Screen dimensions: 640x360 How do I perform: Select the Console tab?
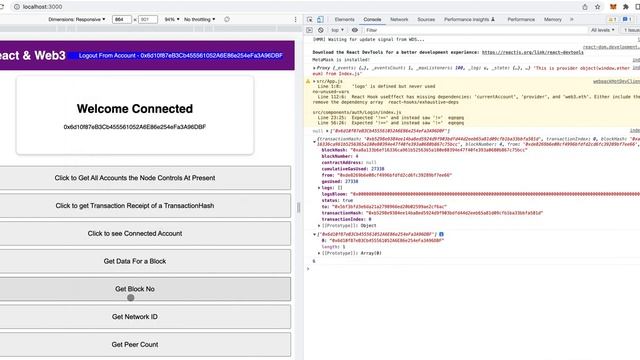pos(372,19)
